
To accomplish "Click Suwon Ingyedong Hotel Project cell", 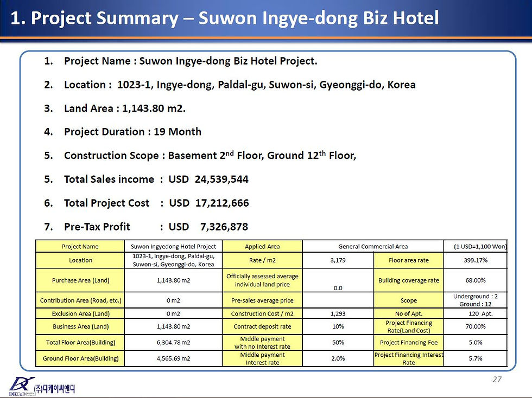I will tap(173, 247).
